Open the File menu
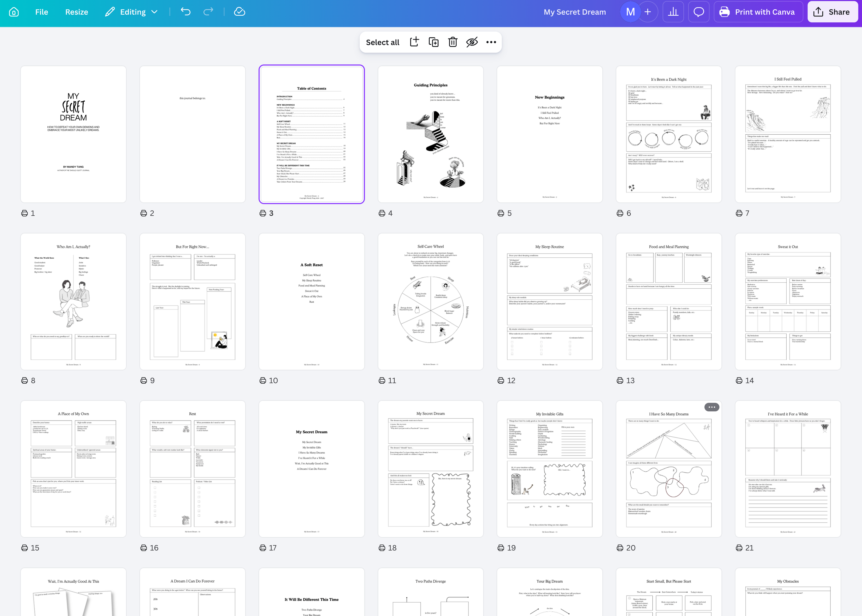Viewport: 862px width, 616px height. pyautogui.click(x=41, y=12)
